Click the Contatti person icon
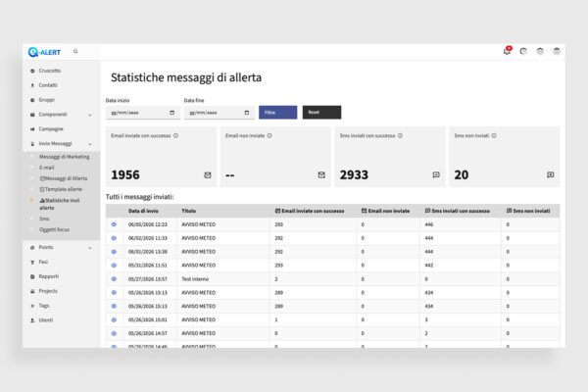The width and height of the screenshot is (588, 392). [32, 85]
